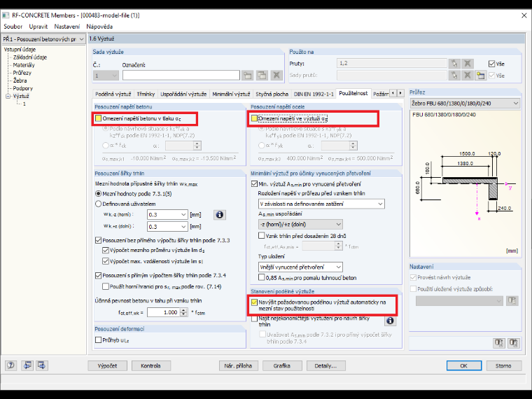
Task: Click the Výpočet button
Action: click(107, 365)
